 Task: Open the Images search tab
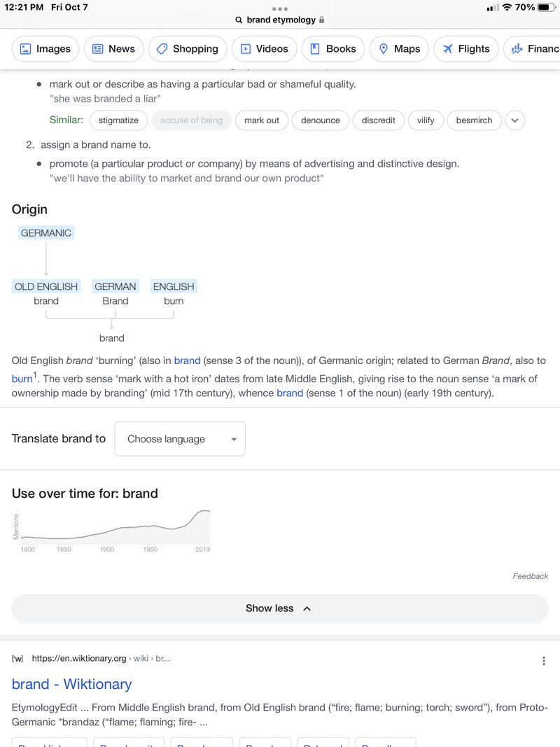[x=45, y=48]
